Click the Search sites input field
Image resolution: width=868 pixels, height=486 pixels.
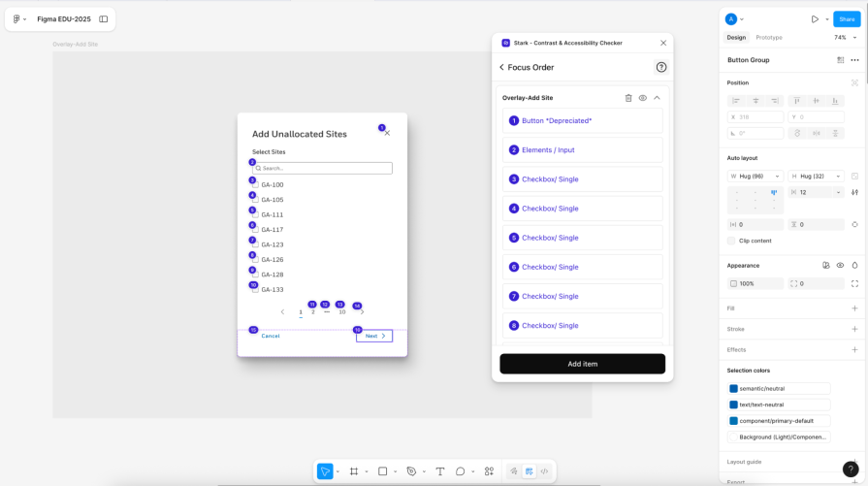coord(322,168)
